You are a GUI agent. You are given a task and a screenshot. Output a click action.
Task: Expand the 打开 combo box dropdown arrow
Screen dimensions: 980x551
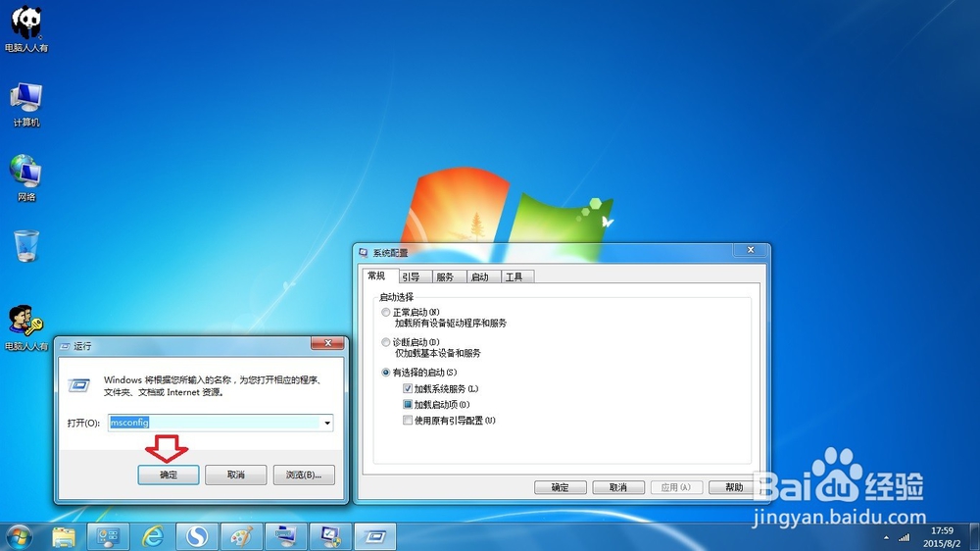coord(327,423)
